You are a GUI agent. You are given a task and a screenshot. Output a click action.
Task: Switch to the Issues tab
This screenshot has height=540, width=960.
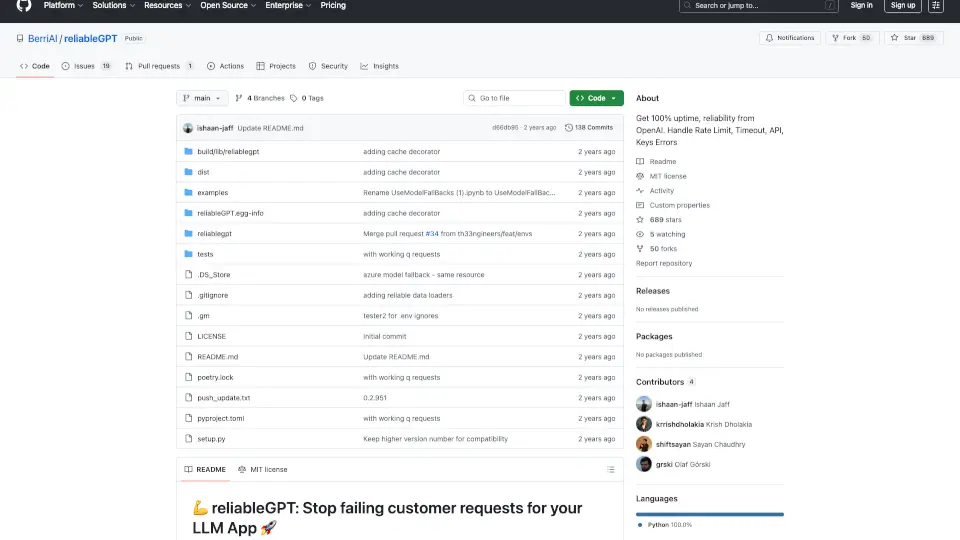coord(86,66)
